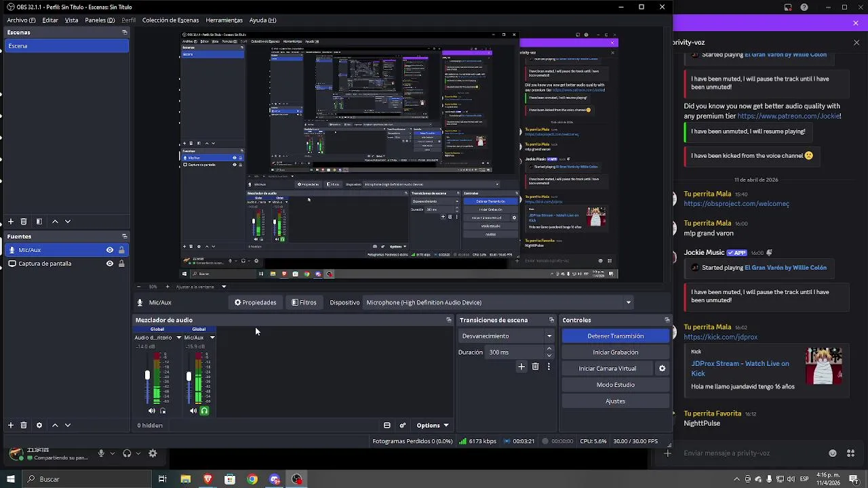Toggle lock on Captura de pantalla source

pos(121,264)
